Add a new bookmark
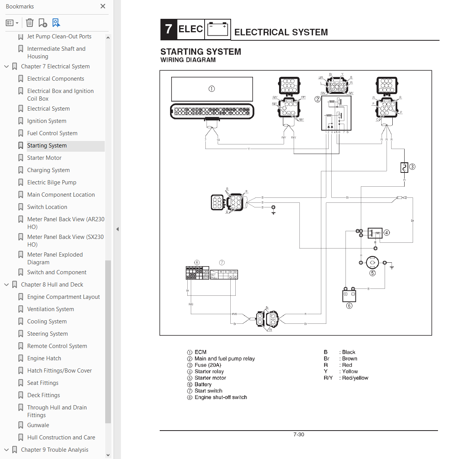 [43, 23]
